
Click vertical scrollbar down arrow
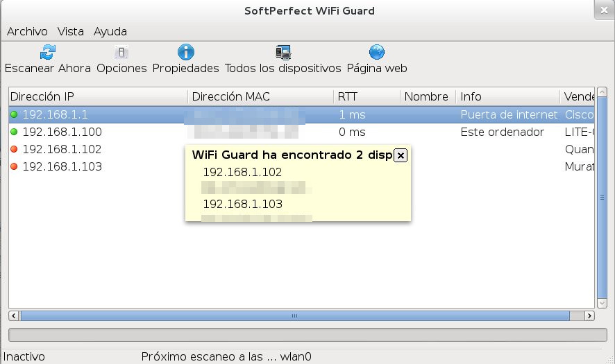pyautogui.click(x=602, y=303)
